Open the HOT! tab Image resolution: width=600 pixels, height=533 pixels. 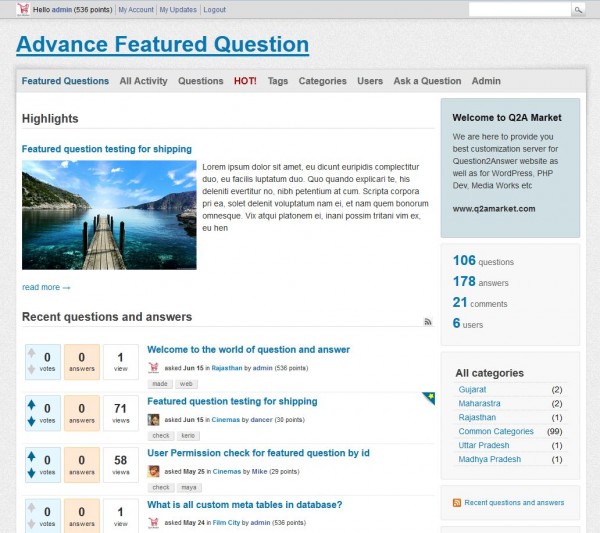(245, 81)
